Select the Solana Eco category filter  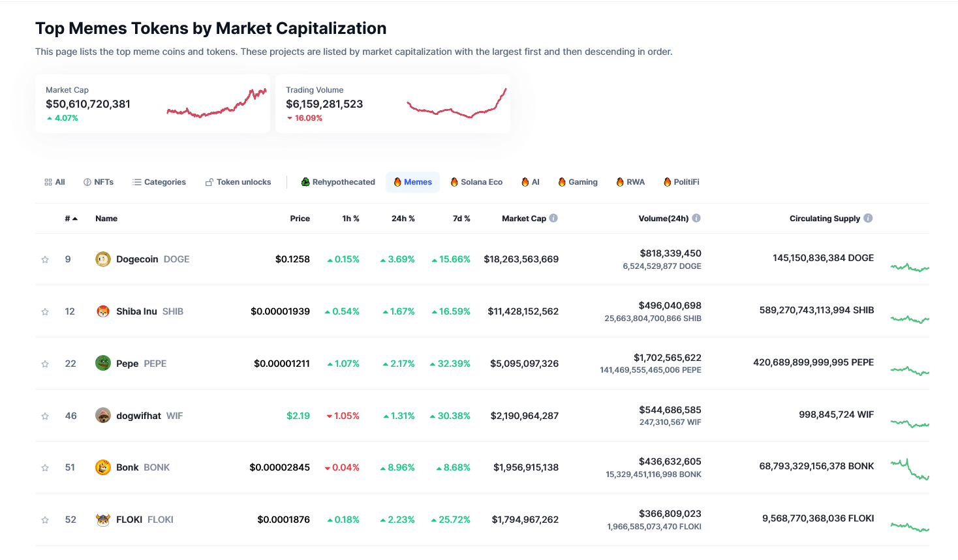point(476,182)
